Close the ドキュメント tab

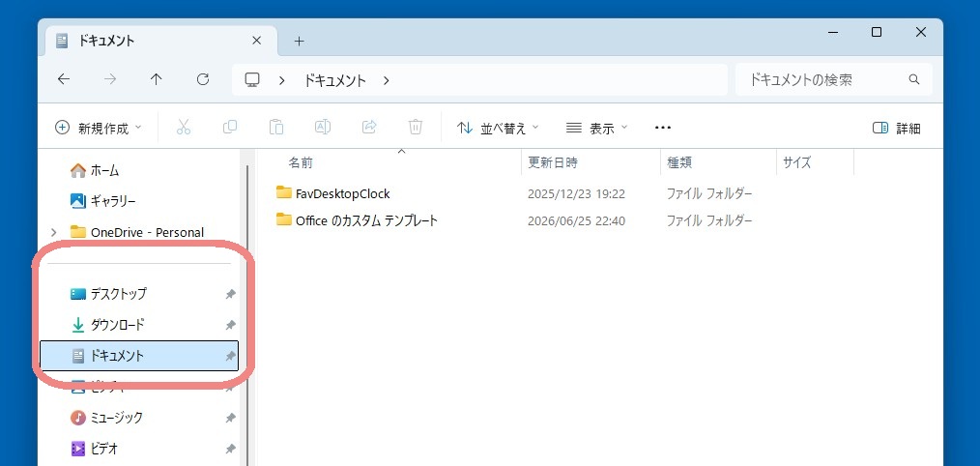(256, 41)
